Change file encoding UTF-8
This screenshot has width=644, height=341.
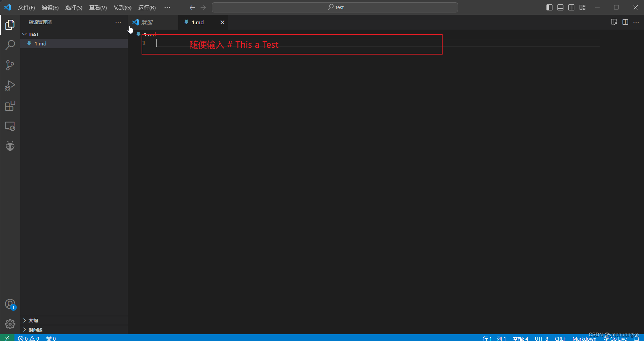pos(541,339)
